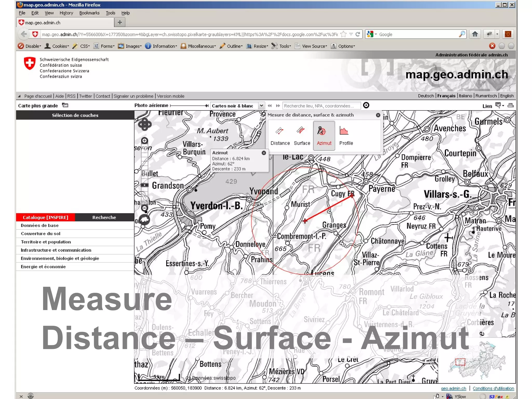Open the Profile tool
Screen dimensions: 532x399
point(346,136)
